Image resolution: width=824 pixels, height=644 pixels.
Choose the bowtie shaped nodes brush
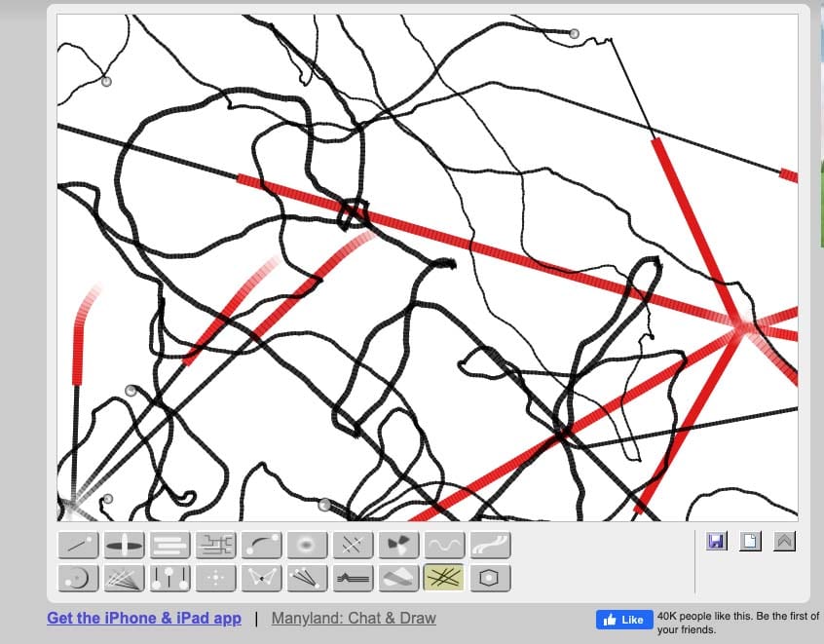[261, 579]
